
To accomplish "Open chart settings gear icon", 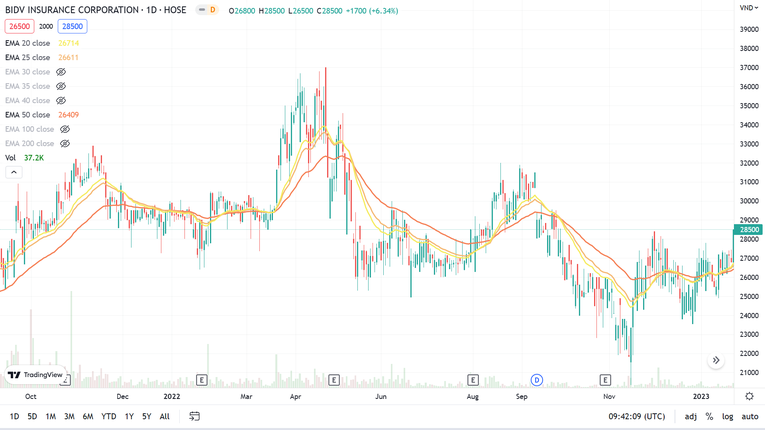I will click(x=749, y=396).
